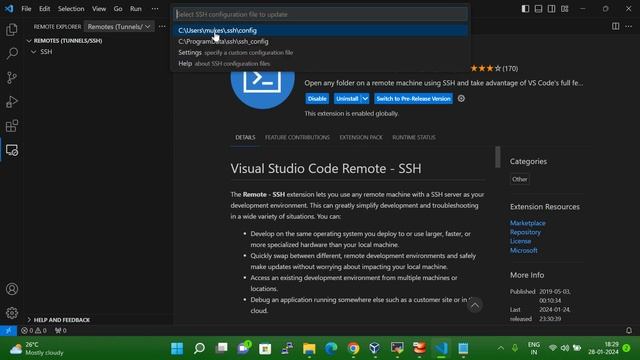Screen dimensions: 640x360
Task: Open the Accounts menu icon
Action: click(x=12, y=289)
